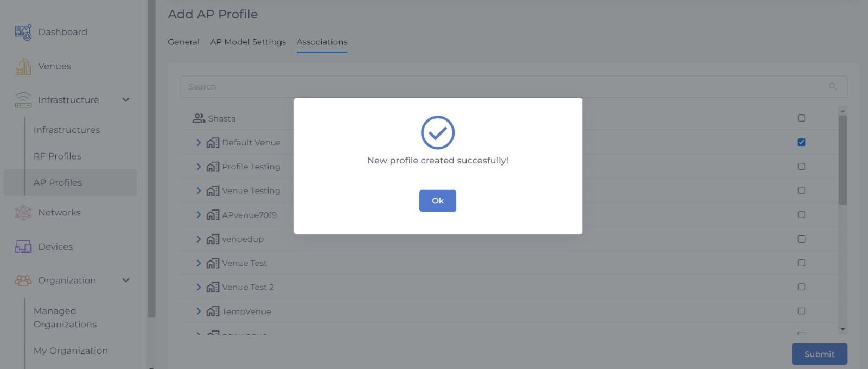The width and height of the screenshot is (868, 369).
Task: Click the Venues building icon
Action: [x=23, y=67]
